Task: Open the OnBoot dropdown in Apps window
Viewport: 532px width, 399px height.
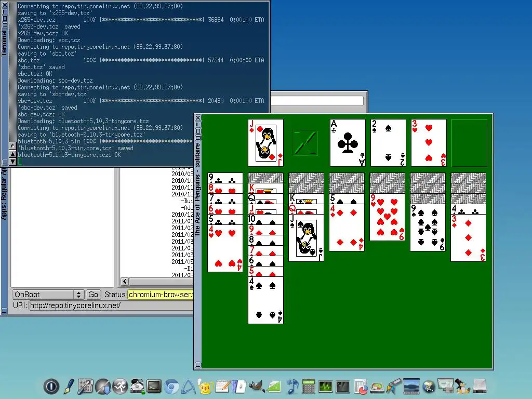Action: [48, 295]
